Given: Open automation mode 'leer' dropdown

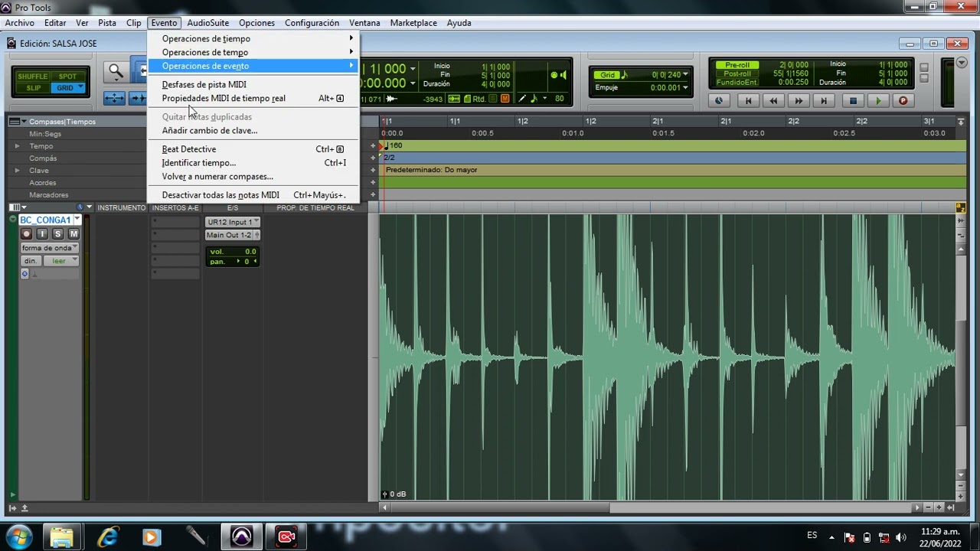Looking at the screenshot, I should (62, 261).
